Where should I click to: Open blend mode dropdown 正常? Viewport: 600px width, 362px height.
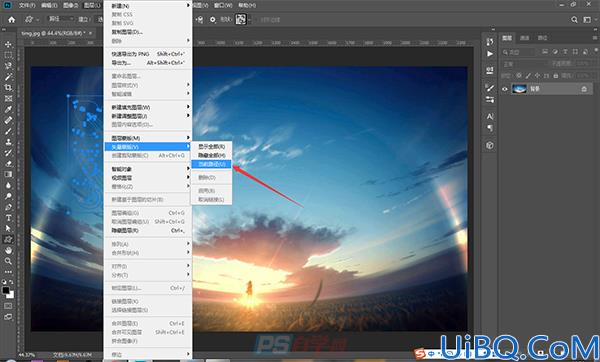pyautogui.click(x=524, y=64)
